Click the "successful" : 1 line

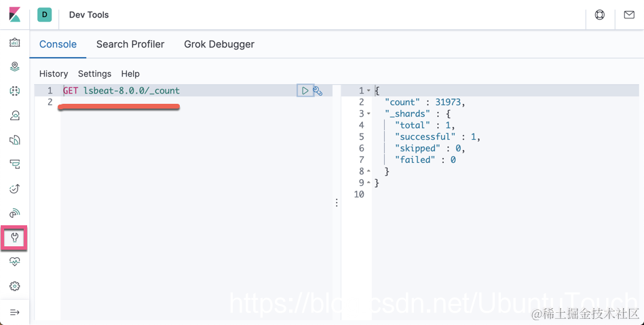click(x=438, y=136)
